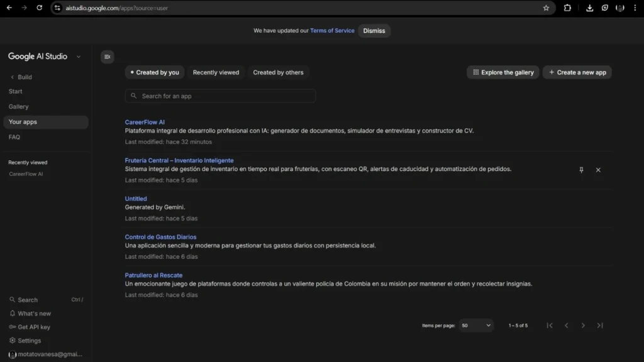Image resolution: width=644 pixels, height=362 pixels.
Task: Pin the Frutería Central app
Action: [x=581, y=170]
